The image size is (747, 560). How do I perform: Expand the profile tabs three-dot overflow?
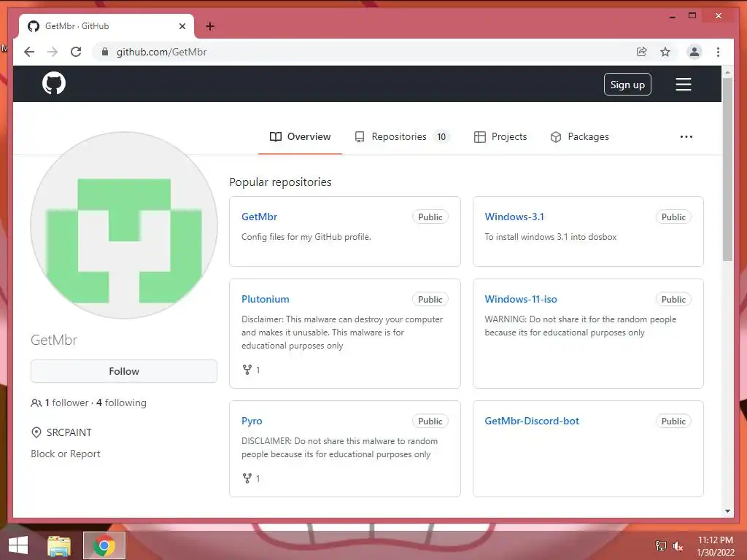coord(686,136)
